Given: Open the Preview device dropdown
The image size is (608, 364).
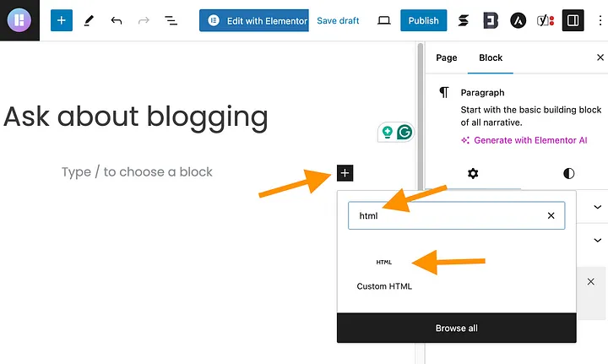Looking at the screenshot, I should pos(383,20).
